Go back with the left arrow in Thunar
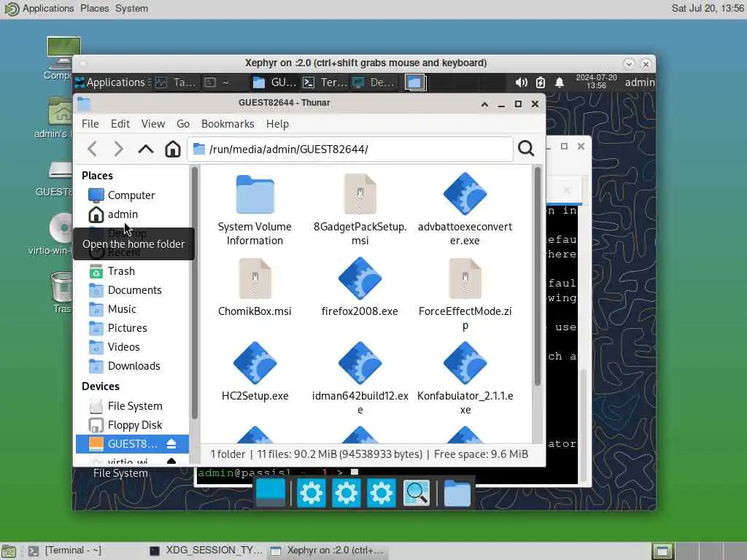 point(93,149)
